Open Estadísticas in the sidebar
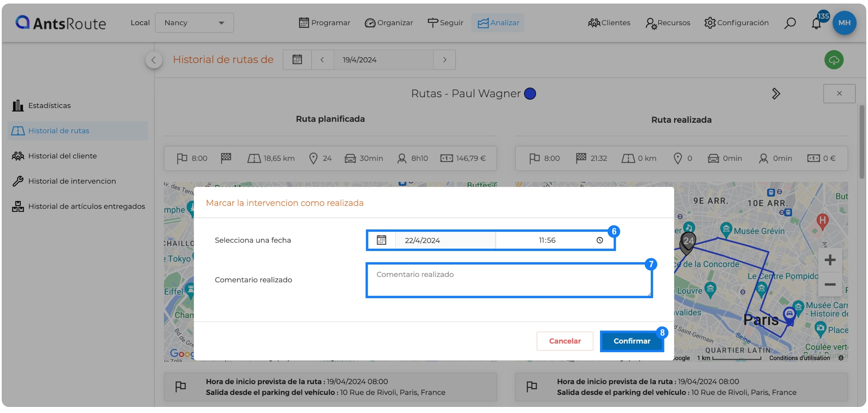Screen dimensions: 868x413 pos(41,106)
